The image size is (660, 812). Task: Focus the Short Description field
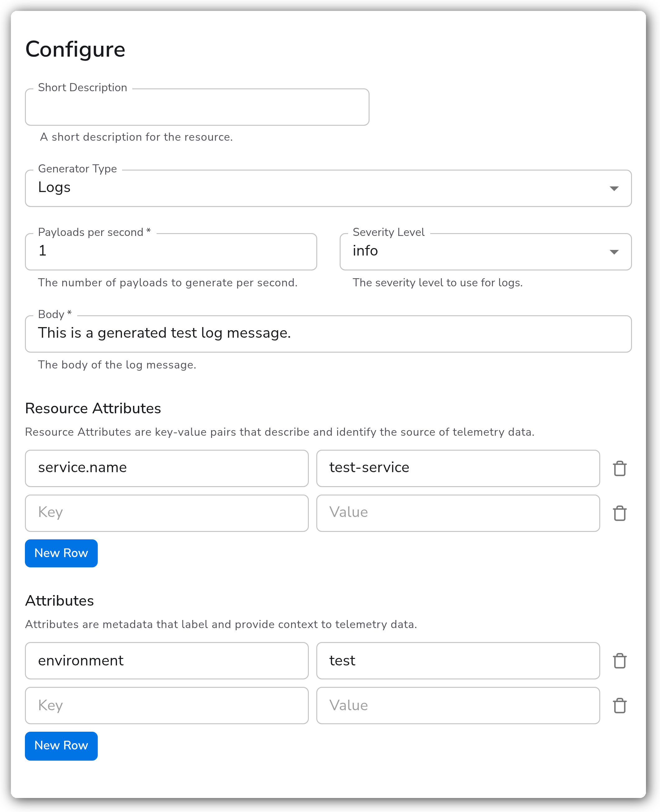point(197,107)
